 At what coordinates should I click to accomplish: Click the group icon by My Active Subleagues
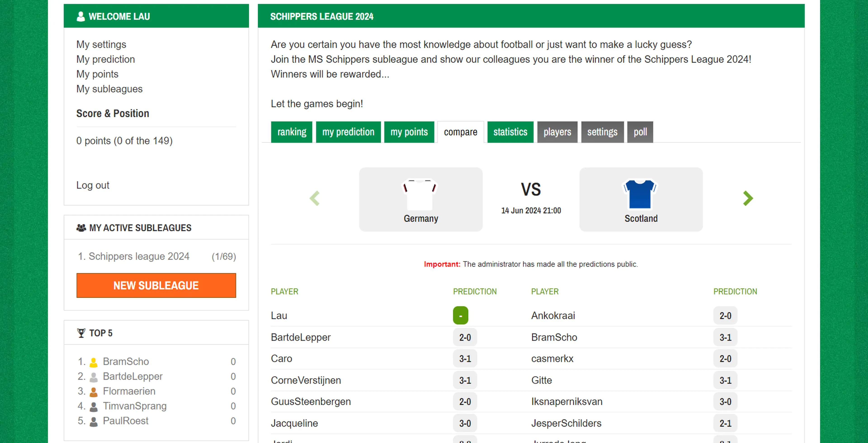81,228
